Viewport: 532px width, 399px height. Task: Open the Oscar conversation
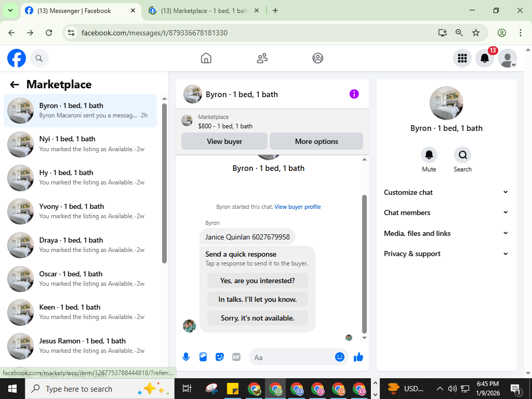pos(81,279)
